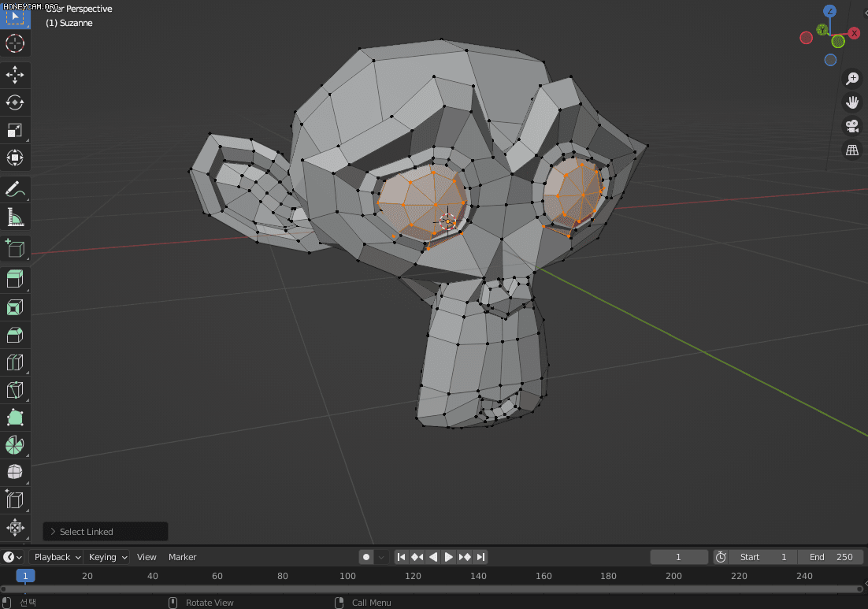Screen dimensions: 868x609
Task: Choose the Extrude Region tool
Action: (15, 279)
